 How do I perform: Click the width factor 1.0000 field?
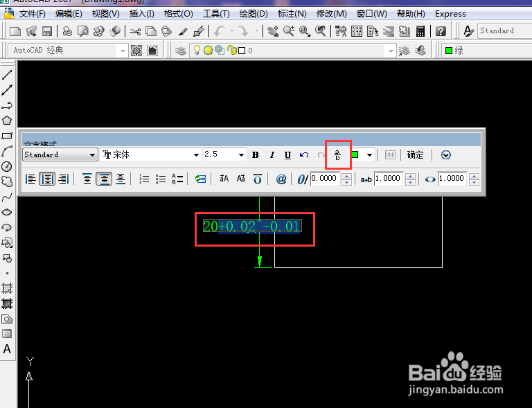pyautogui.click(x=452, y=179)
